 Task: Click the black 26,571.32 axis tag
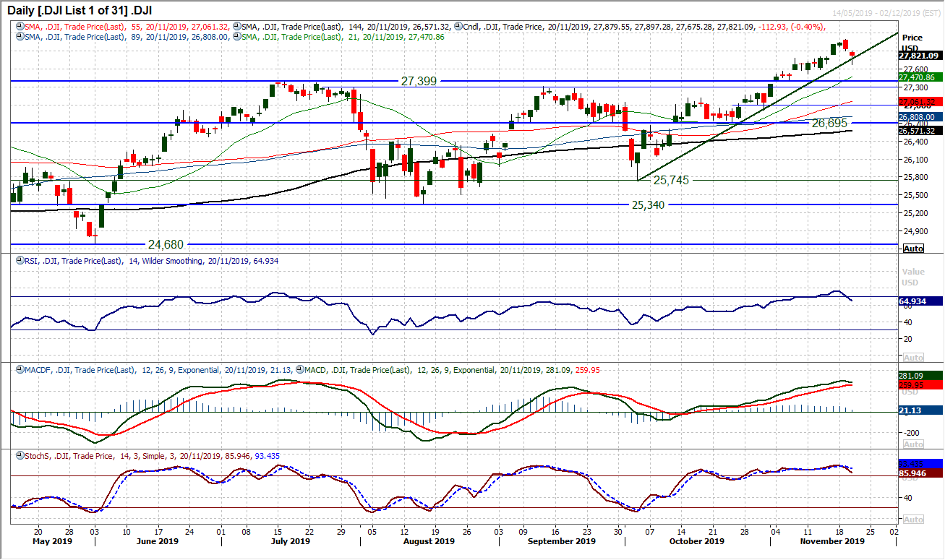[x=919, y=131]
